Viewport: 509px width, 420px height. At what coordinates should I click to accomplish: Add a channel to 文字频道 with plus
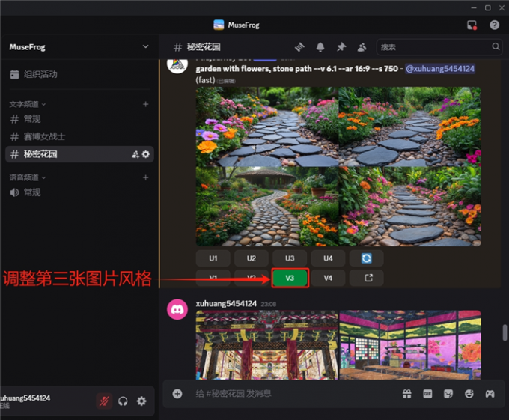point(146,104)
